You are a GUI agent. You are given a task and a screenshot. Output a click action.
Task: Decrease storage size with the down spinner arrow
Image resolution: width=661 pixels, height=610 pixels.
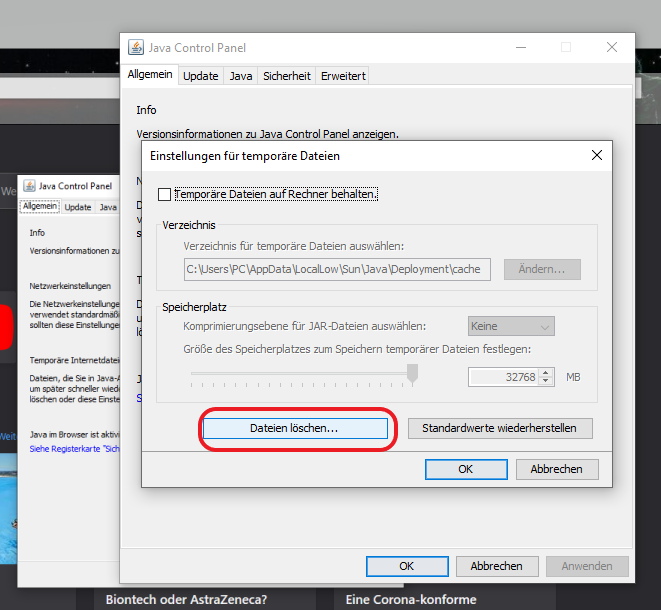click(x=546, y=381)
